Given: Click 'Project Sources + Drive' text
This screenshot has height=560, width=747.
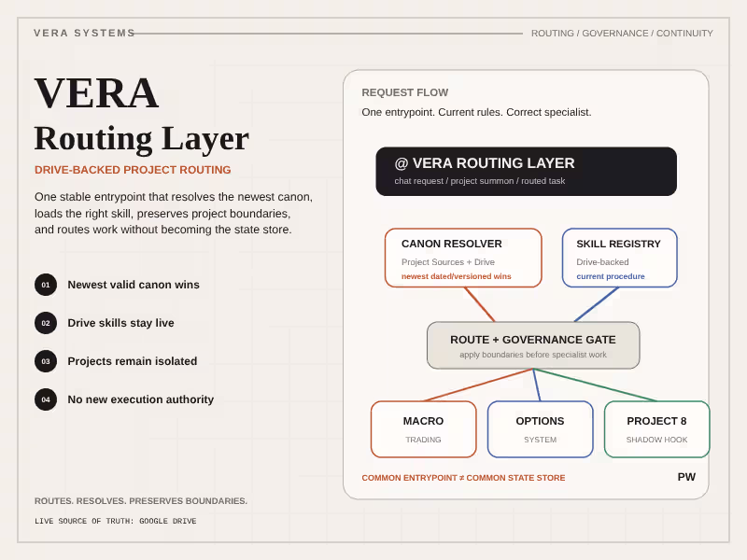Looking at the screenshot, I should pyautogui.click(x=448, y=262).
